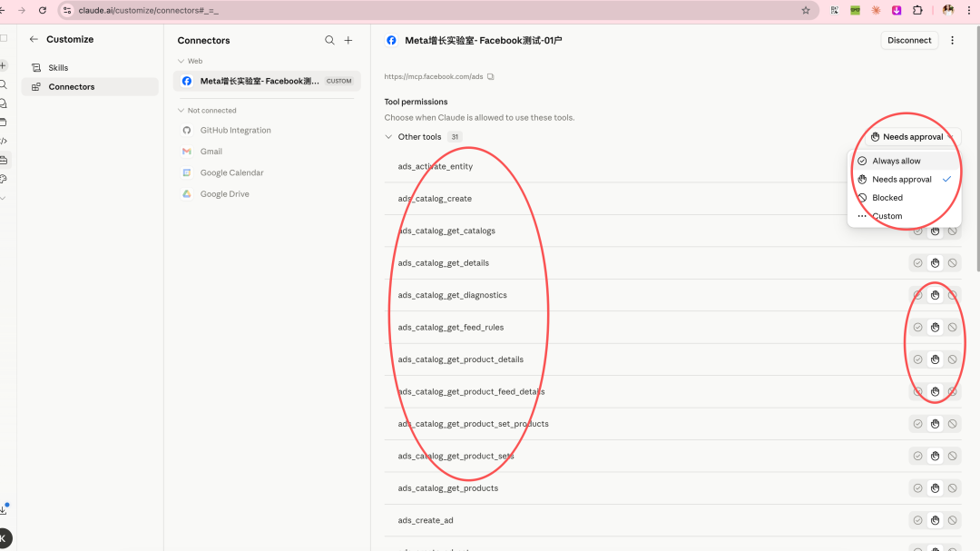The height and width of the screenshot is (551, 980).
Task: Reload the browser page
Action: coord(43,10)
